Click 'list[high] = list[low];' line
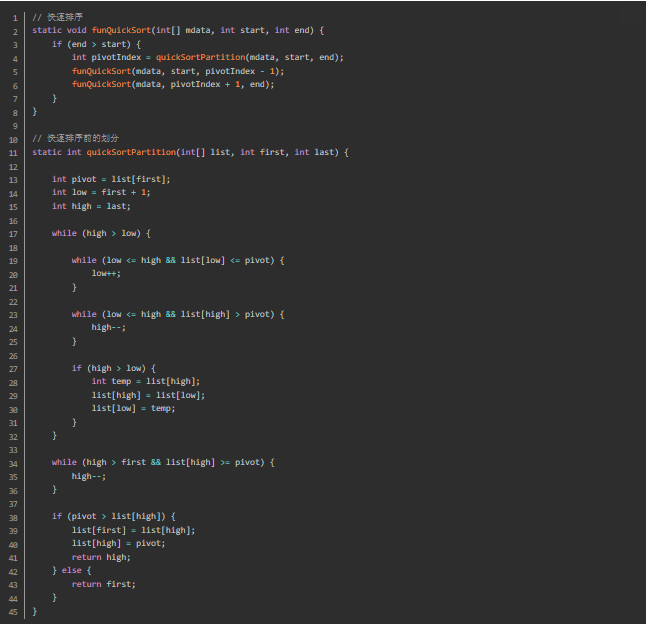 [x=148, y=395]
